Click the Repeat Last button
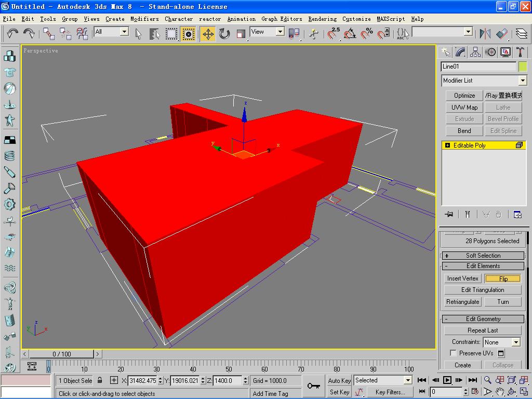 click(483, 330)
